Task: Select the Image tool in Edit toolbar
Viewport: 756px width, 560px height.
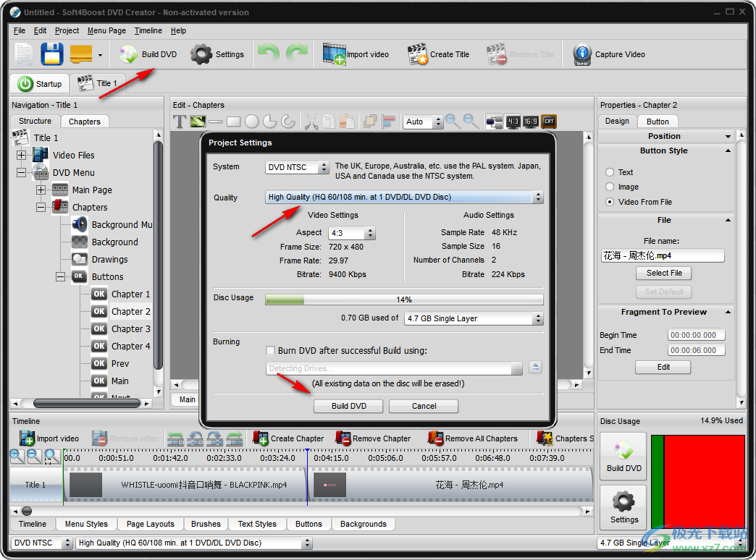Action: 197,122
